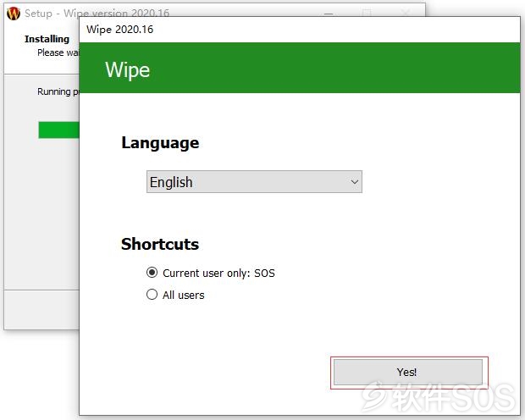
Task: Click the Yes! button
Action: click(x=408, y=372)
